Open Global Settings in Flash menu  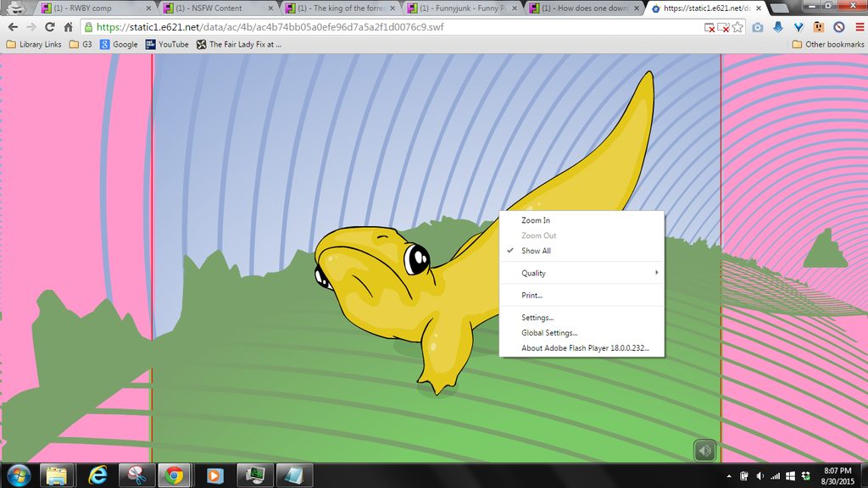(x=549, y=333)
